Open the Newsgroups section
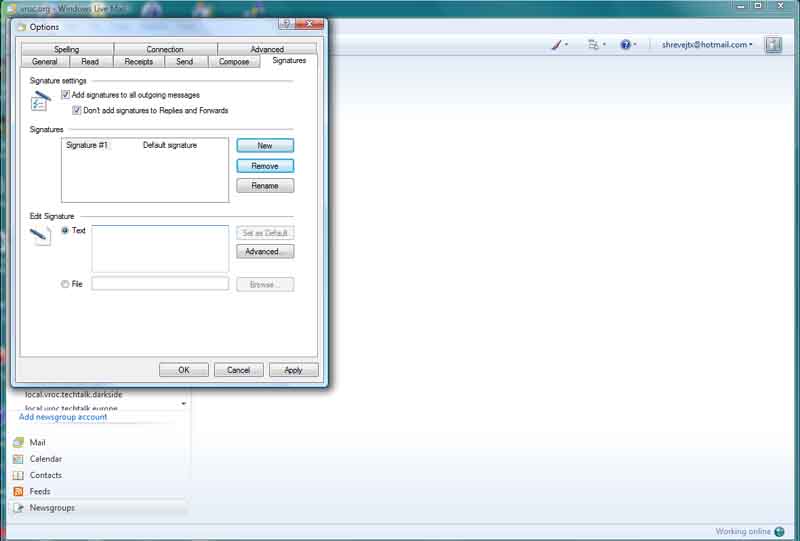This screenshot has width=800, height=541. pyautogui.click(x=97, y=508)
